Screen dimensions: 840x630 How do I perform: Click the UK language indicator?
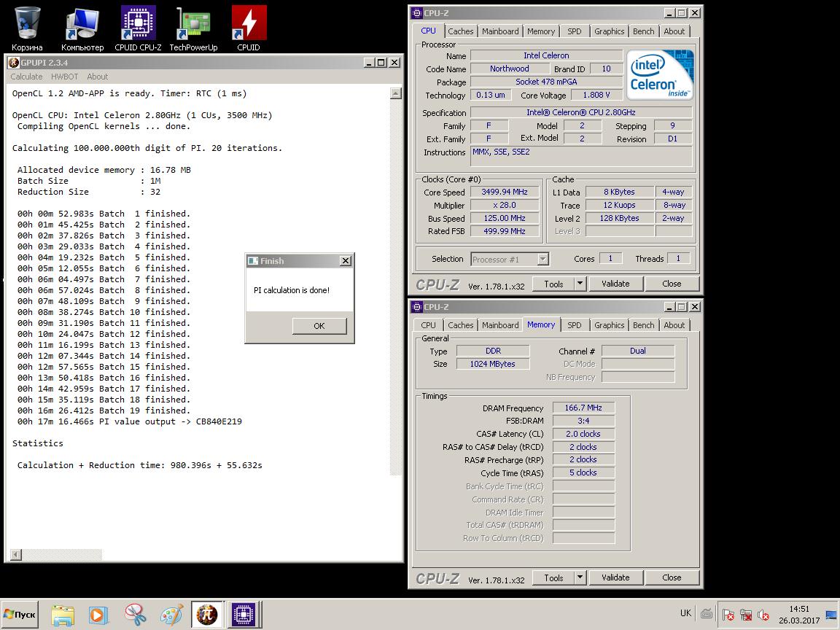685,612
